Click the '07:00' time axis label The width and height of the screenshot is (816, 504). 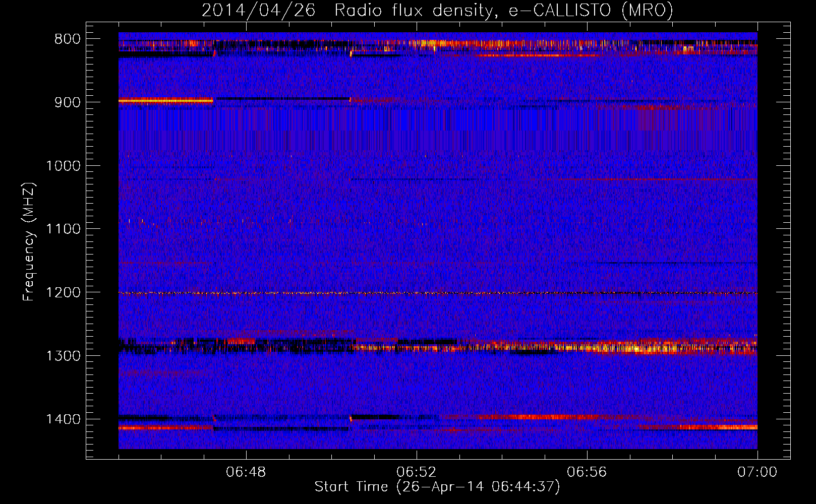pyautogui.click(x=757, y=472)
